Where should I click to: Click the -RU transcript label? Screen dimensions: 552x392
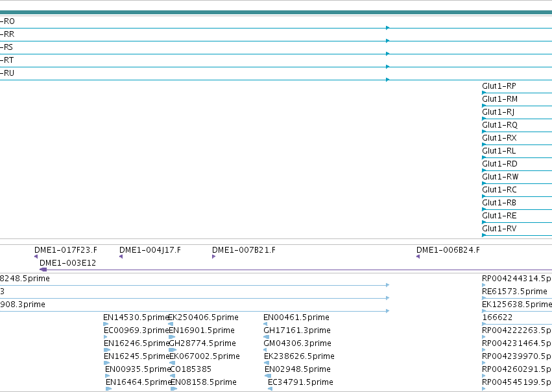[x=7, y=73]
